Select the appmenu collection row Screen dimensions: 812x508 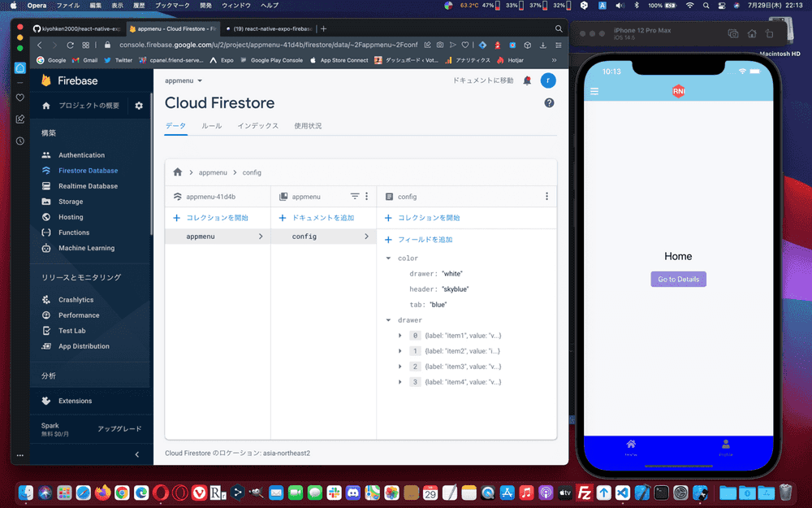point(218,237)
